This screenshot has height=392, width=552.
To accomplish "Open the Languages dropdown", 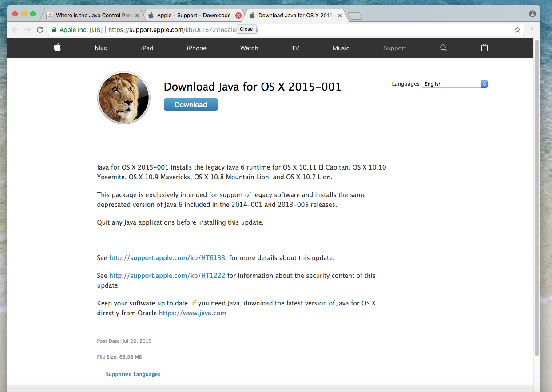I will tap(454, 84).
